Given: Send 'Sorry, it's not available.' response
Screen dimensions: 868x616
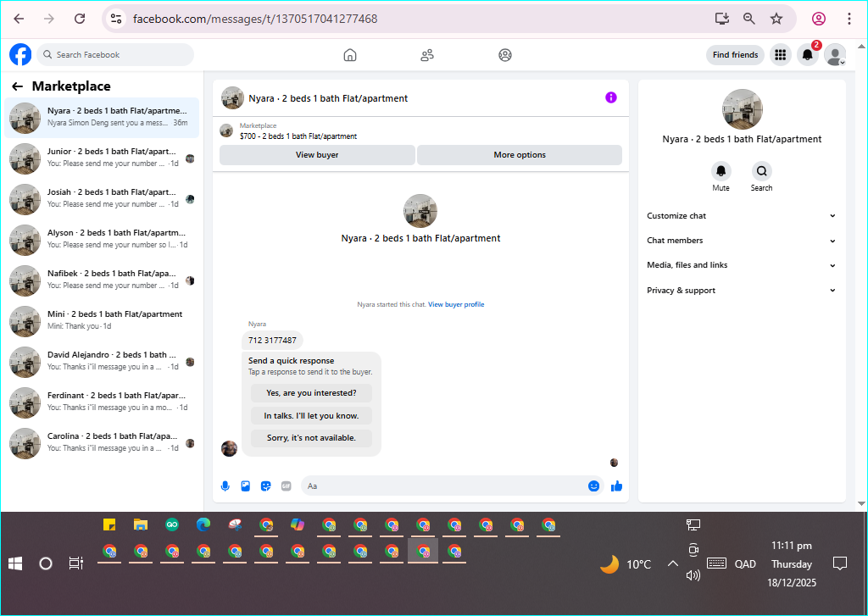Looking at the screenshot, I should point(311,438).
